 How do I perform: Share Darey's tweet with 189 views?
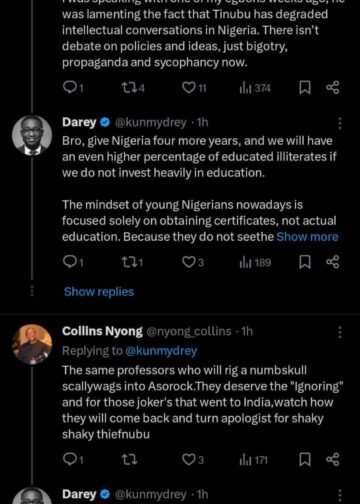333,262
